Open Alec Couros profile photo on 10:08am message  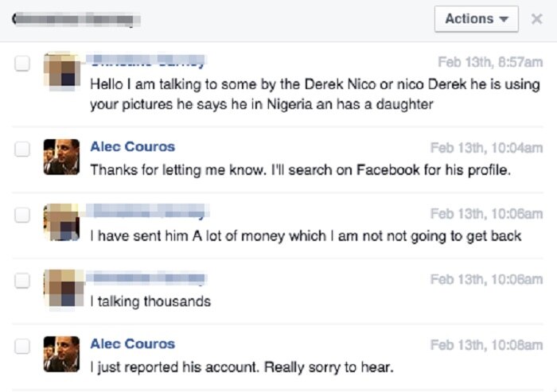point(61,354)
